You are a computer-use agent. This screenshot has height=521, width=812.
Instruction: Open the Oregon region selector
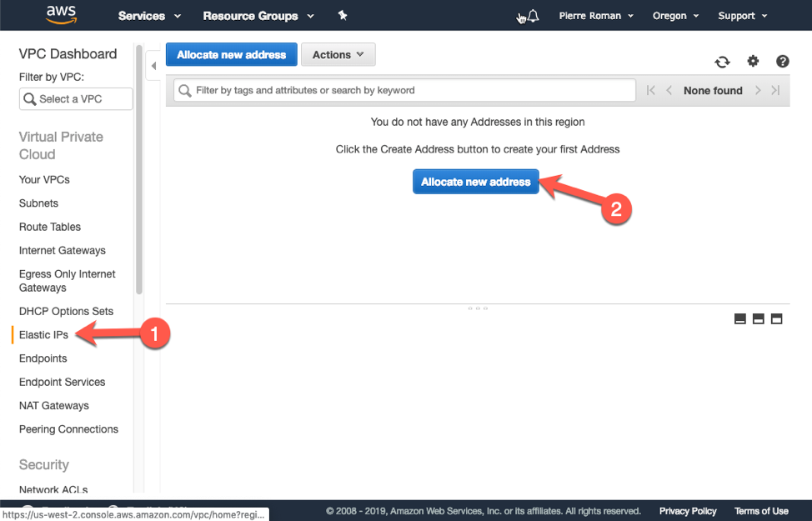pos(675,16)
